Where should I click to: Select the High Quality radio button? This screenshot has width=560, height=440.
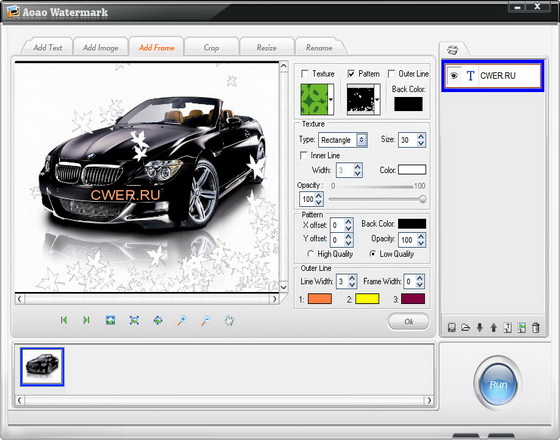click(x=310, y=254)
